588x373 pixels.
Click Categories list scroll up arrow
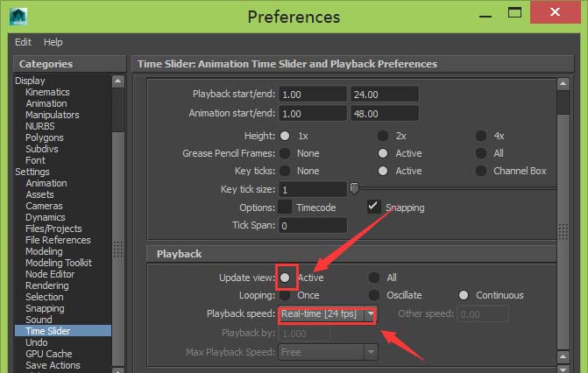click(x=118, y=81)
